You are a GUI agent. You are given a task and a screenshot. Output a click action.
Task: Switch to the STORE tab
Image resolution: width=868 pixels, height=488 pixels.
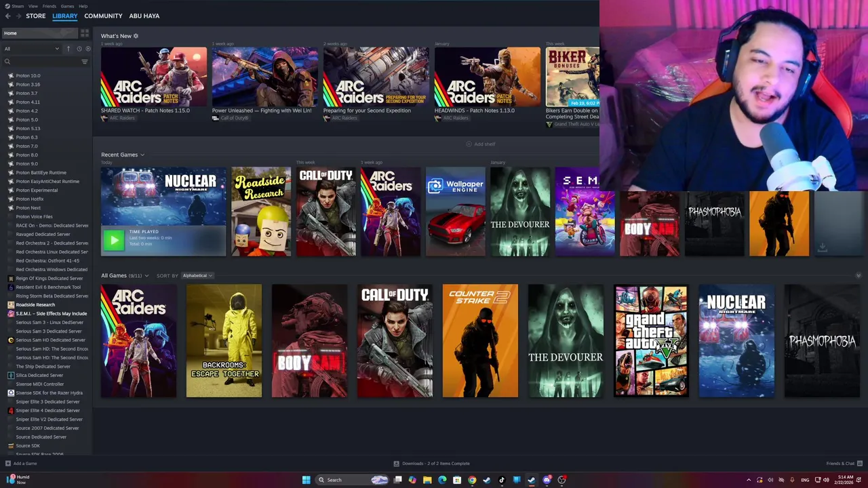(x=36, y=16)
